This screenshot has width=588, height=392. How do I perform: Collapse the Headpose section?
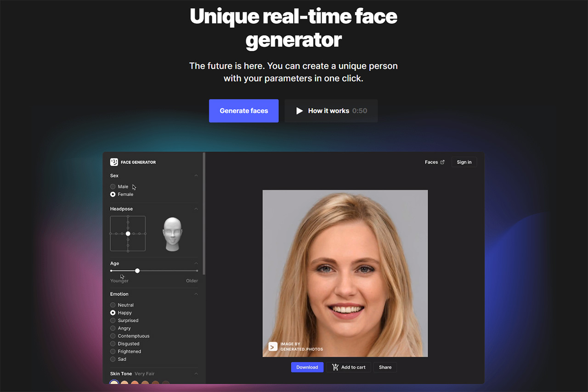pyautogui.click(x=196, y=208)
